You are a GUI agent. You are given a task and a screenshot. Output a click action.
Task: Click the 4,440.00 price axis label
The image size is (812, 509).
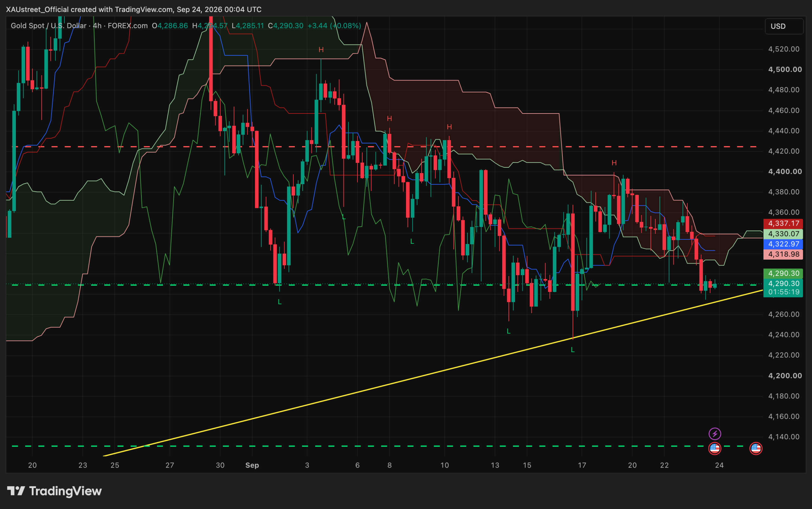(x=784, y=131)
